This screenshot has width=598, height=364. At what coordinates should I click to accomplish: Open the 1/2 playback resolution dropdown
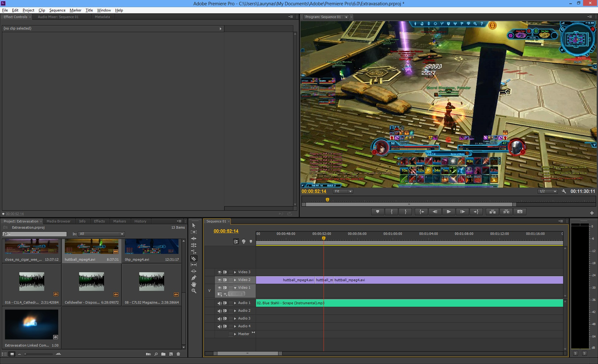pyautogui.click(x=548, y=191)
